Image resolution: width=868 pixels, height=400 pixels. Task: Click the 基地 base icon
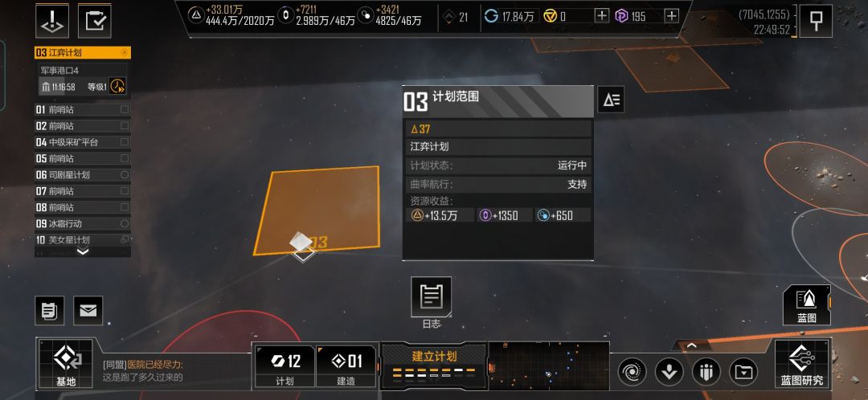pos(65,364)
